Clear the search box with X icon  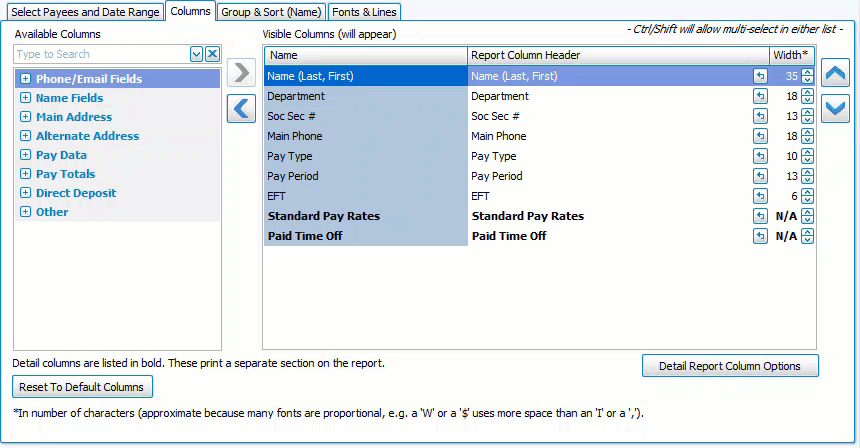tap(212, 54)
